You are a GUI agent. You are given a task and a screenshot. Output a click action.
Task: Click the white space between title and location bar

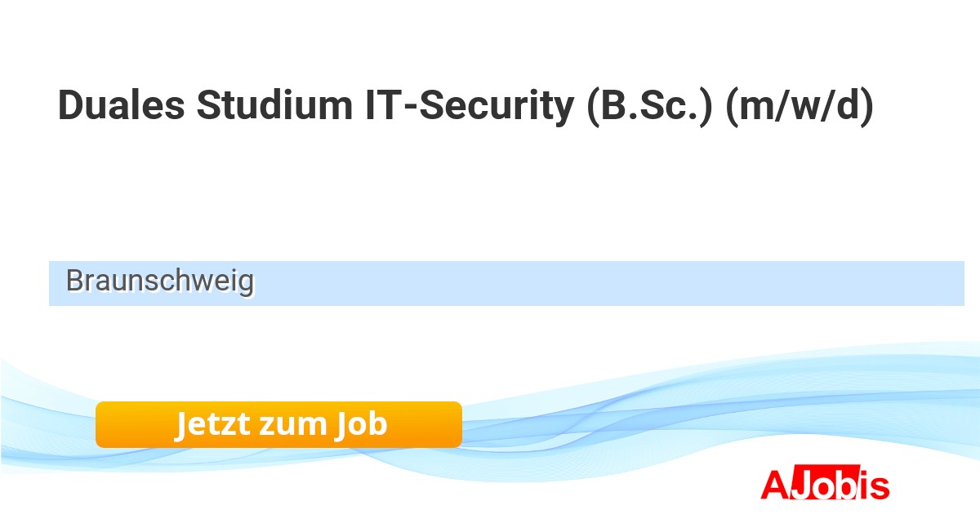tap(490, 196)
